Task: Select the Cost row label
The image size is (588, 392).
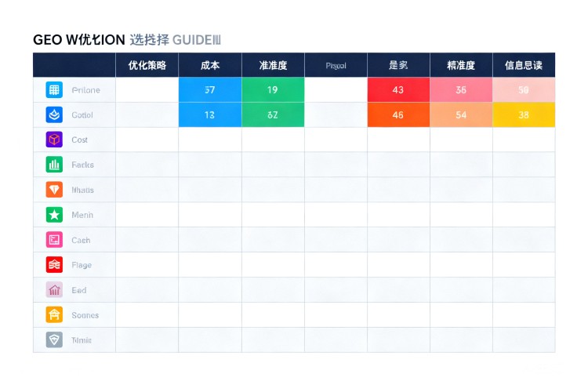Action: pos(79,140)
